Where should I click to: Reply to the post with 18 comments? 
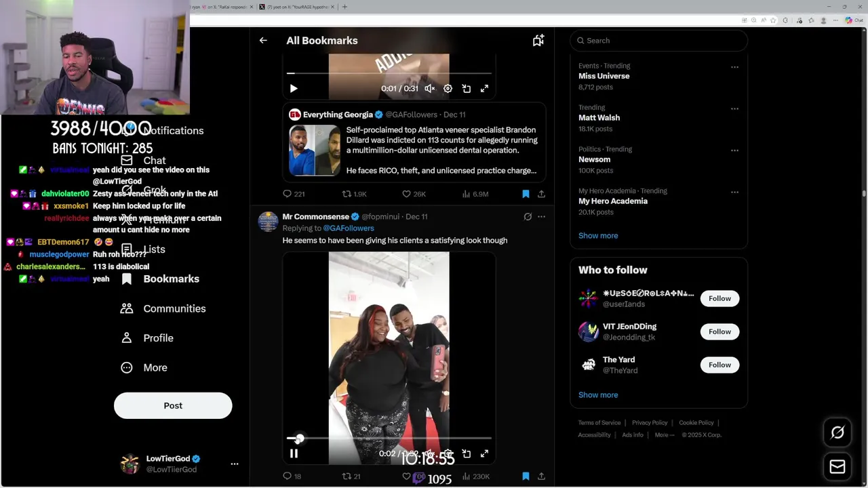(292, 476)
